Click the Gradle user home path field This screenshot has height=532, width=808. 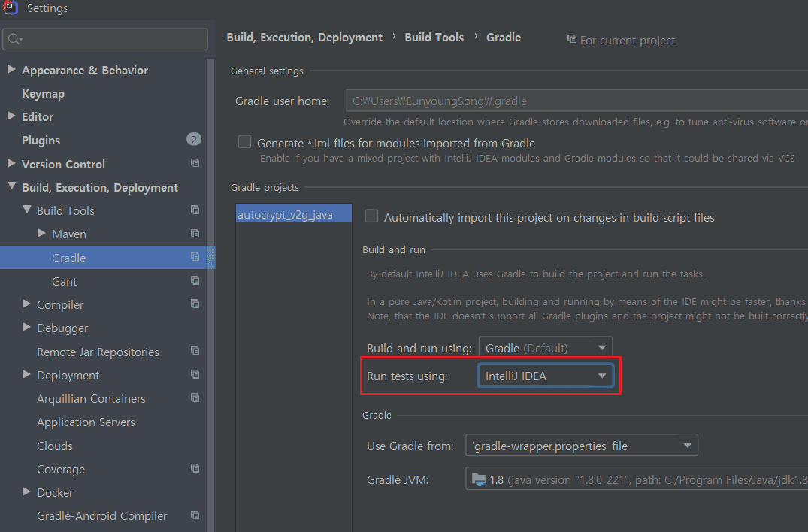point(571,101)
